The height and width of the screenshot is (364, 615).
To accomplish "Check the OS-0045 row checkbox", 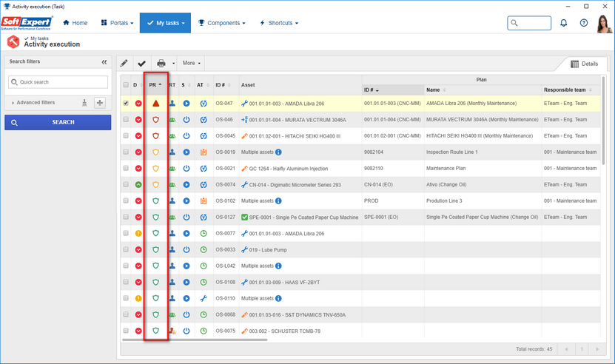I will [126, 135].
